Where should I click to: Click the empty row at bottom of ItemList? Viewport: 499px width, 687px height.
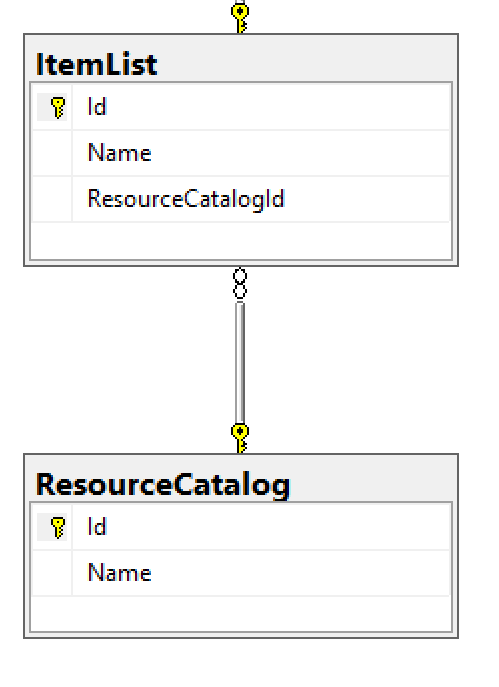241,241
